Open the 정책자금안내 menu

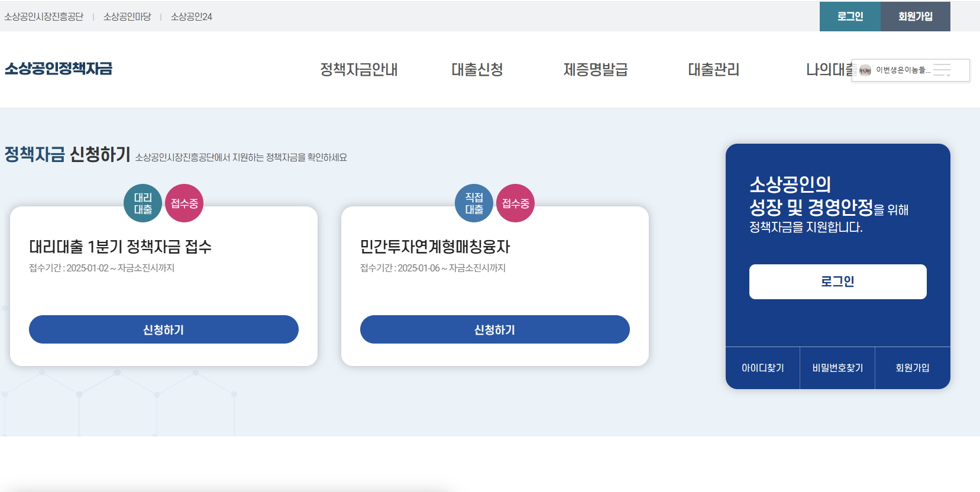pyautogui.click(x=358, y=70)
